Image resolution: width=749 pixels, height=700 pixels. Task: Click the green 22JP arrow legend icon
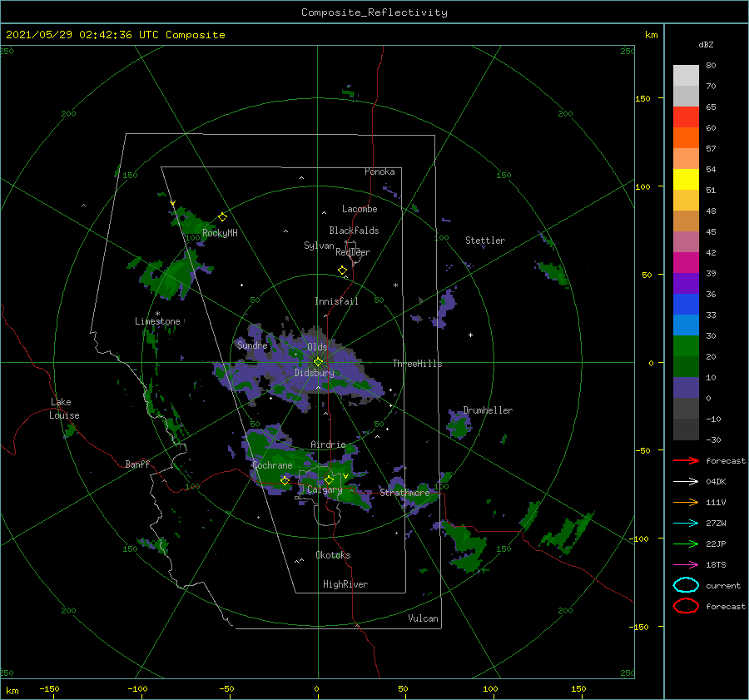[686, 544]
